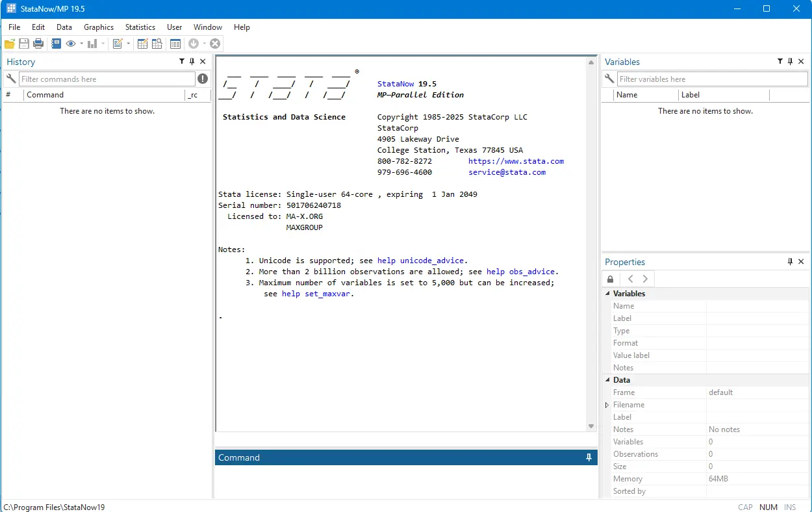Click the Break X icon
The height and width of the screenshot is (512, 812).
click(215, 44)
